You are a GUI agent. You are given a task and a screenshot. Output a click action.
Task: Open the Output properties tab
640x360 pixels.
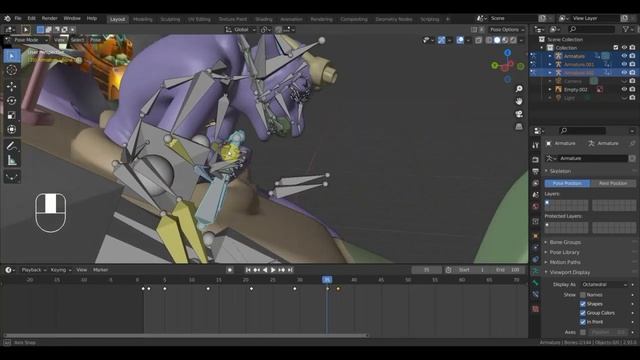pos(536,171)
